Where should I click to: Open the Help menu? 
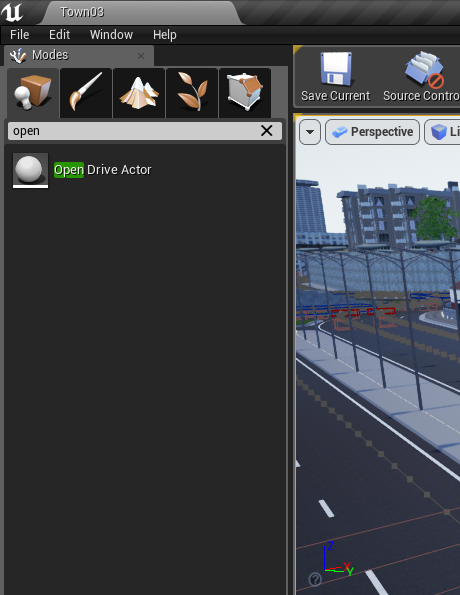(x=165, y=35)
